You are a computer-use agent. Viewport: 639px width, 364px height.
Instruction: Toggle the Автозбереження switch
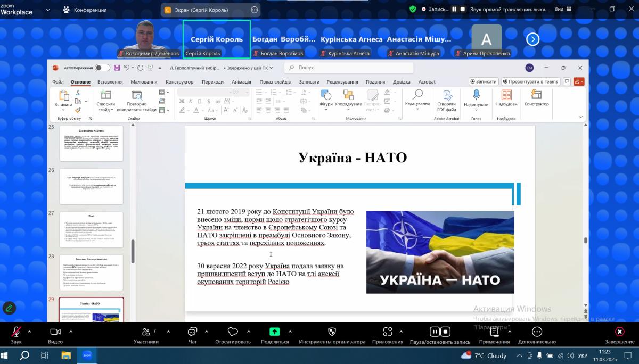pos(102,68)
